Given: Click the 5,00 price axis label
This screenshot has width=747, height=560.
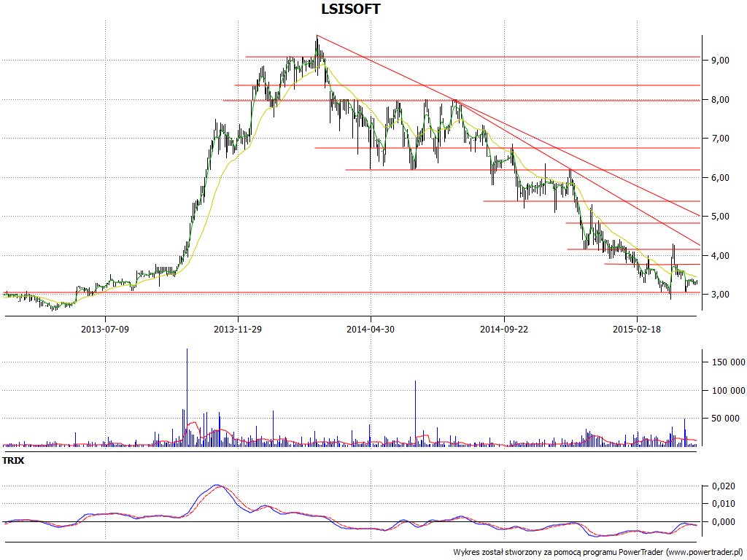Looking at the screenshot, I should point(720,217).
